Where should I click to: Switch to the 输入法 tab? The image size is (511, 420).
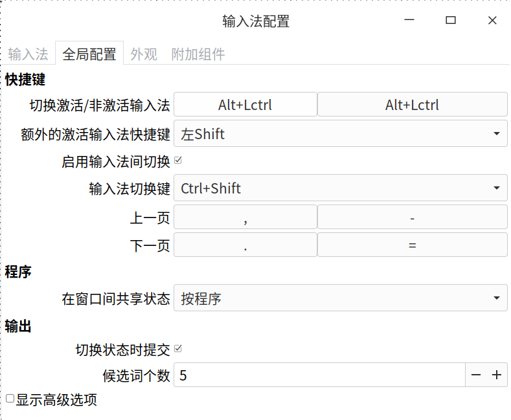click(x=28, y=54)
